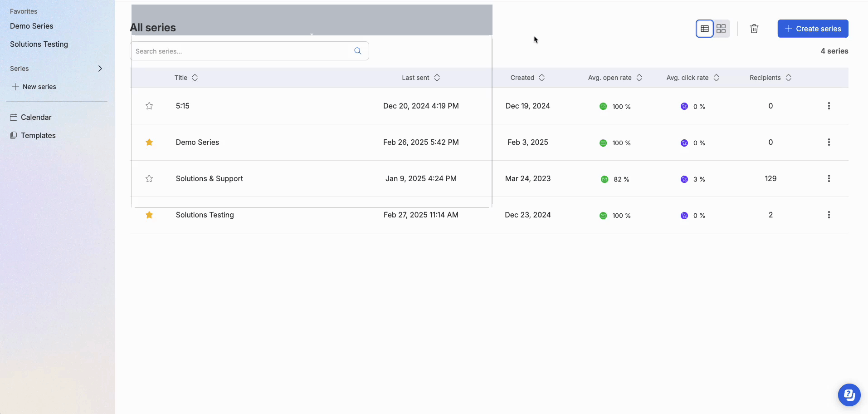
Task: Click open rate icon in Demo Series row
Action: coord(603,143)
